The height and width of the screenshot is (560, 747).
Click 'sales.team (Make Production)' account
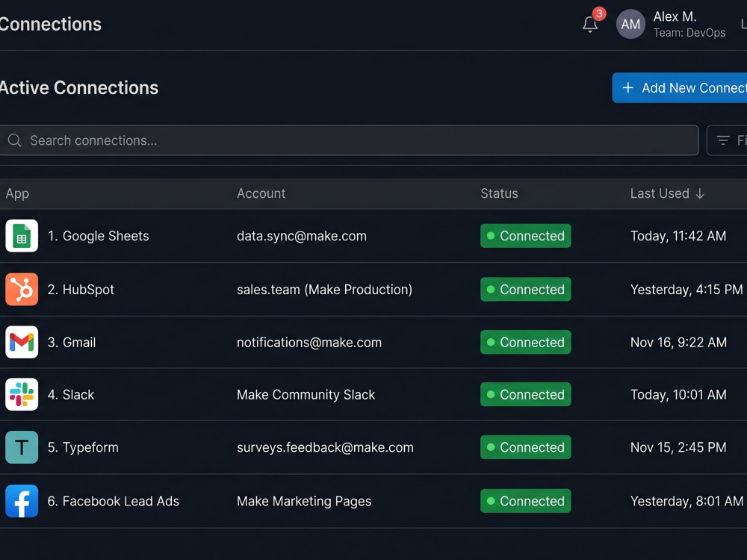324,290
